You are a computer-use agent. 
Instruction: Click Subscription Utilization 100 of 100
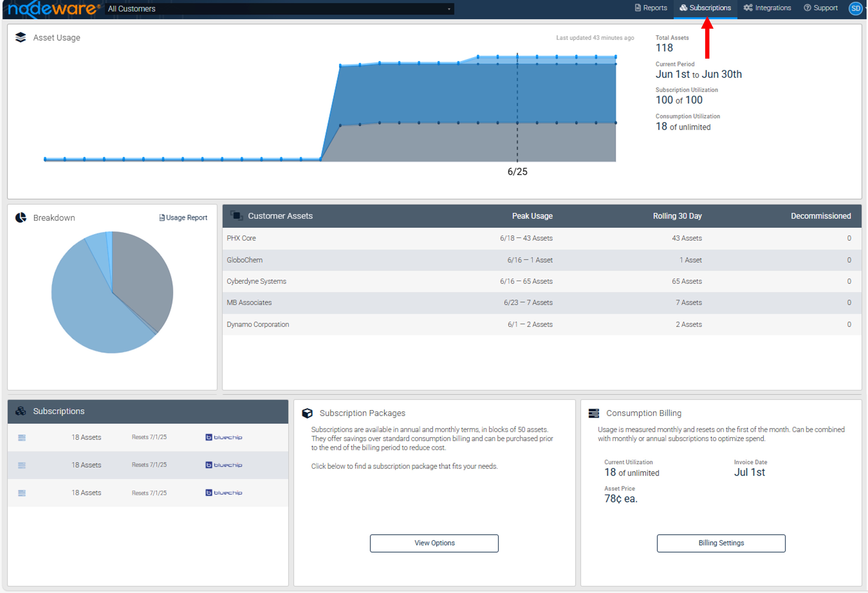679,100
